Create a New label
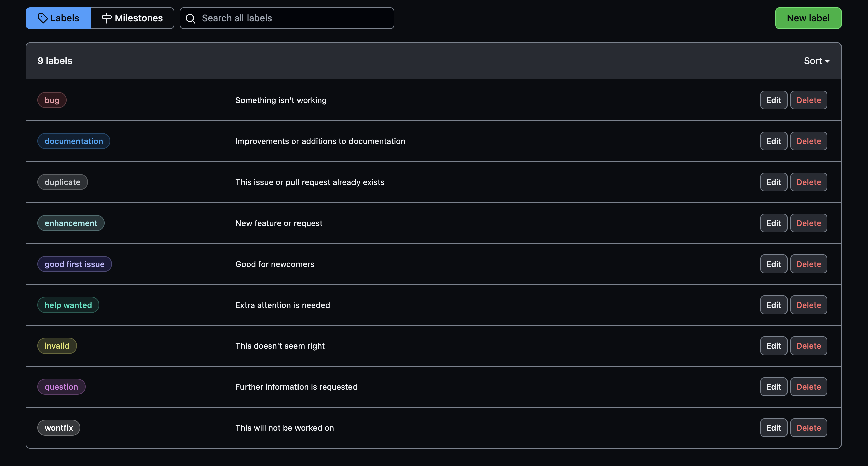868x466 pixels. click(x=808, y=18)
